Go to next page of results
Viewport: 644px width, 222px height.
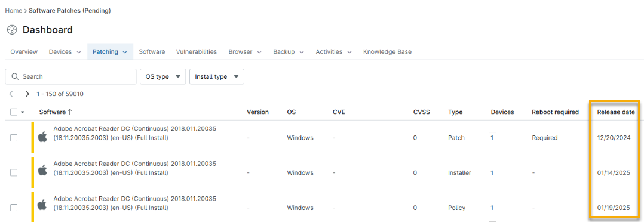(27, 94)
